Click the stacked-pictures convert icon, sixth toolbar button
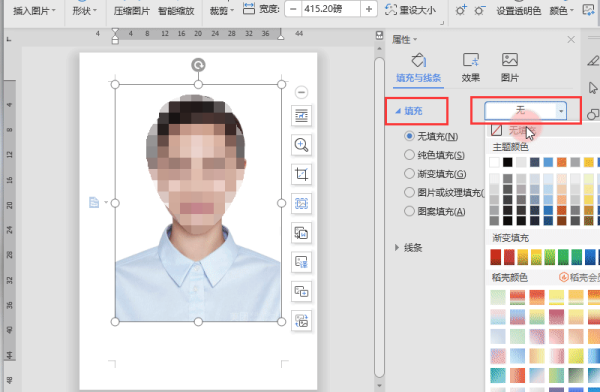Image resolution: width=600 pixels, height=392 pixels. 302,233
